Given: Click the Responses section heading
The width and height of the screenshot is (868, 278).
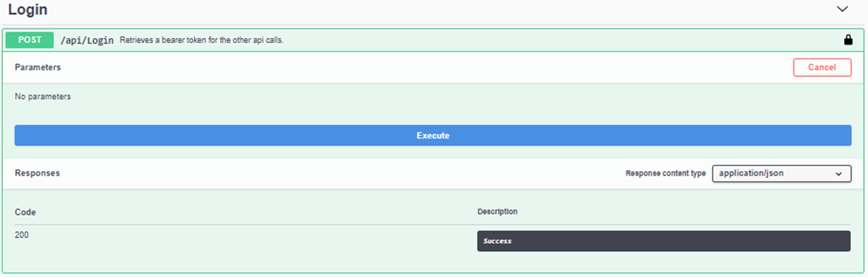Looking at the screenshot, I should pyautogui.click(x=37, y=173).
